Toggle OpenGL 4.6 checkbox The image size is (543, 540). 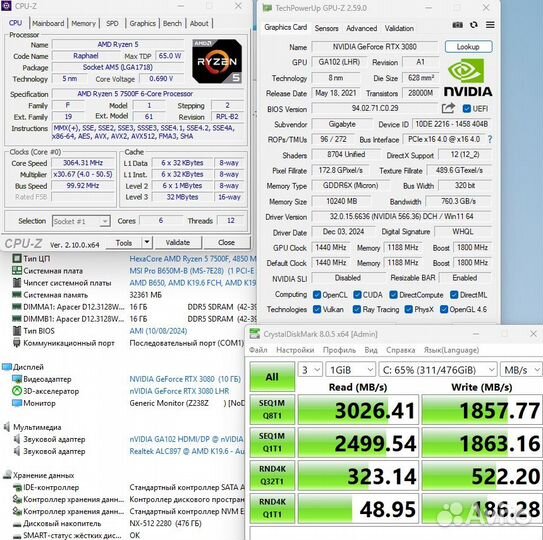click(x=444, y=309)
